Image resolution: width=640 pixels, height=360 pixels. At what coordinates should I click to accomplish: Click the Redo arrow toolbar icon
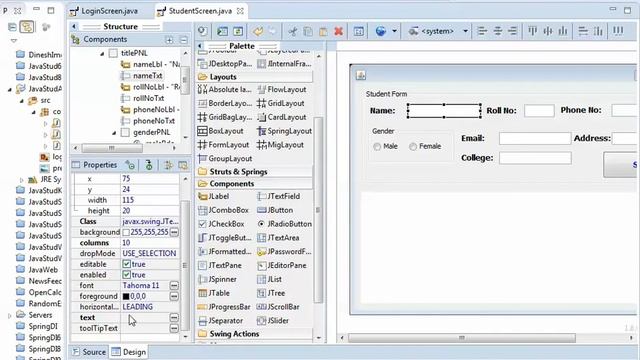[272, 31]
